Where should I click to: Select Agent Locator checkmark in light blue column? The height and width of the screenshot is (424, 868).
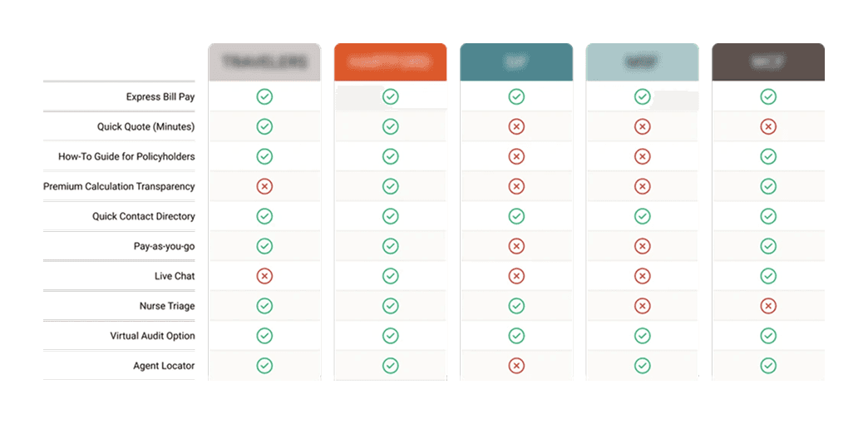[x=642, y=365]
